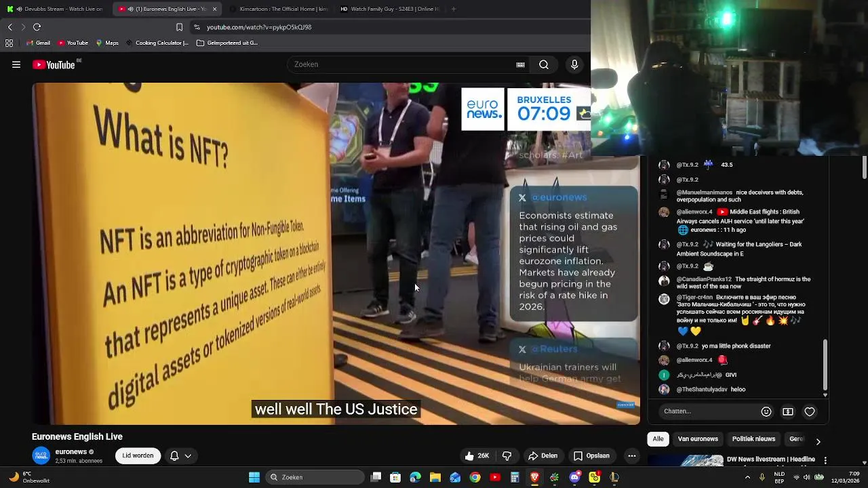Open the Super Chat purchase icon in chat
This screenshot has height=488, width=868.
(x=788, y=411)
